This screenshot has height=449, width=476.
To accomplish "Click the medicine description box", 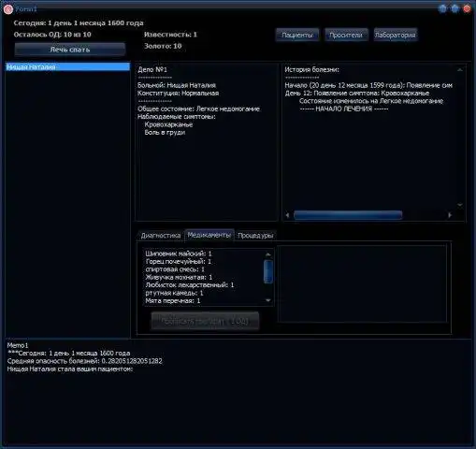I will (362, 283).
